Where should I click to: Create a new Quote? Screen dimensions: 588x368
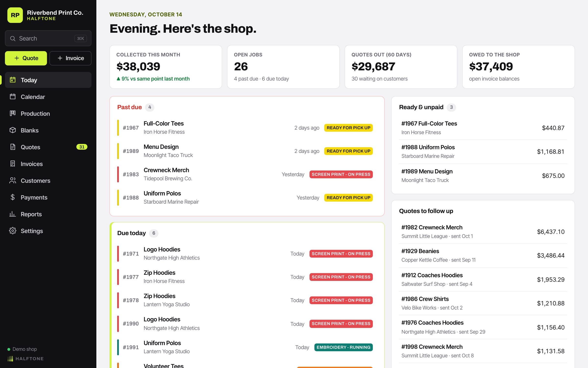[26, 58]
